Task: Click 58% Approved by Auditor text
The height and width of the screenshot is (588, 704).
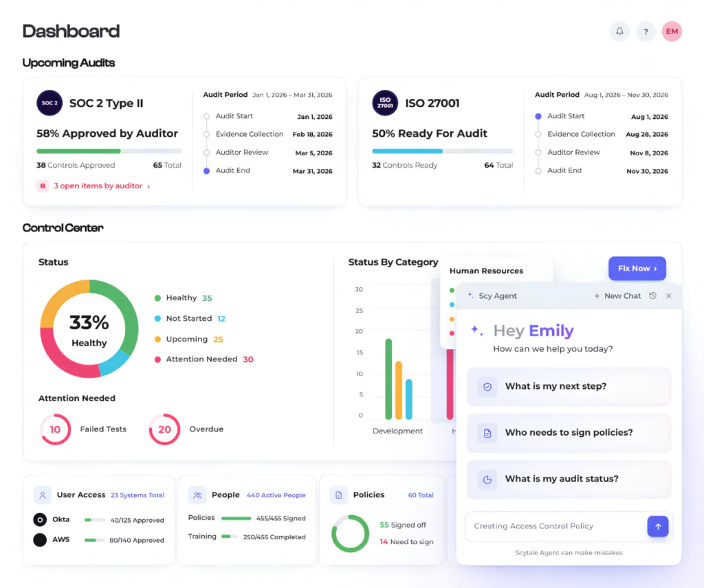Action: pyautogui.click(x=107, y=133)
